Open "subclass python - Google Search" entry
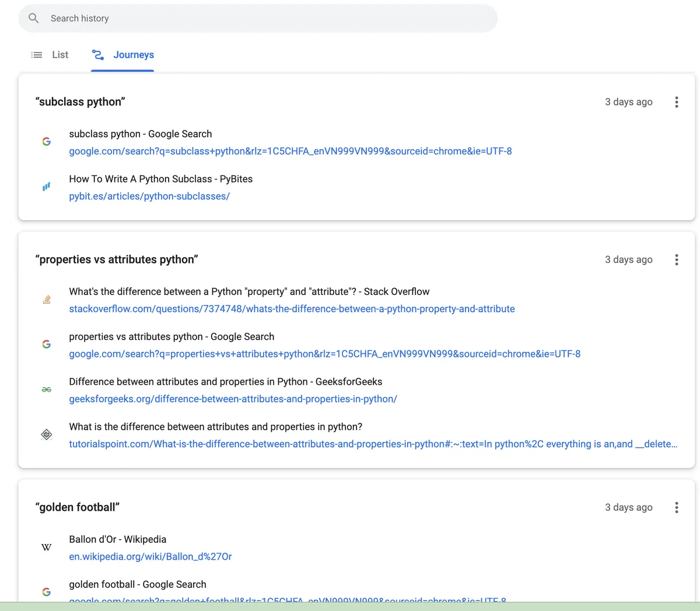This screenshot has height=611, width=700. click(x=141, y=134)
